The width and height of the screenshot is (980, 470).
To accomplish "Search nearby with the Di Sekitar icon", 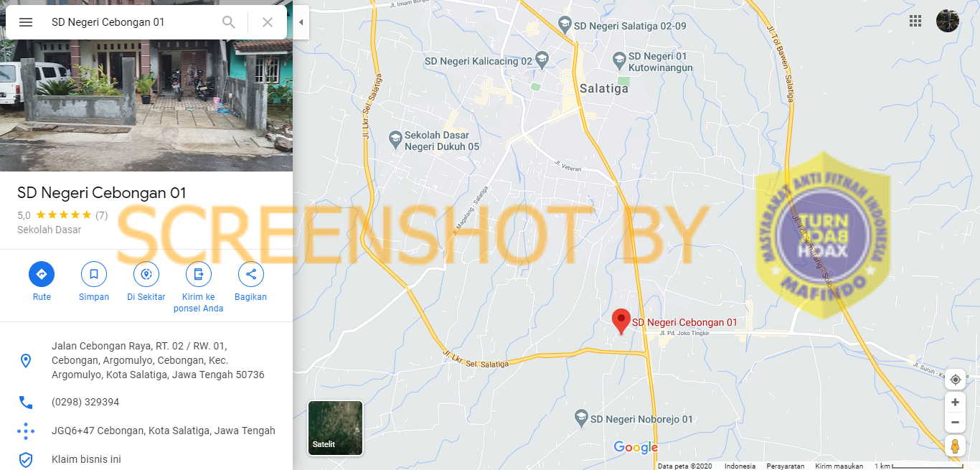I will pyautogui.click(x=146, y=274).
